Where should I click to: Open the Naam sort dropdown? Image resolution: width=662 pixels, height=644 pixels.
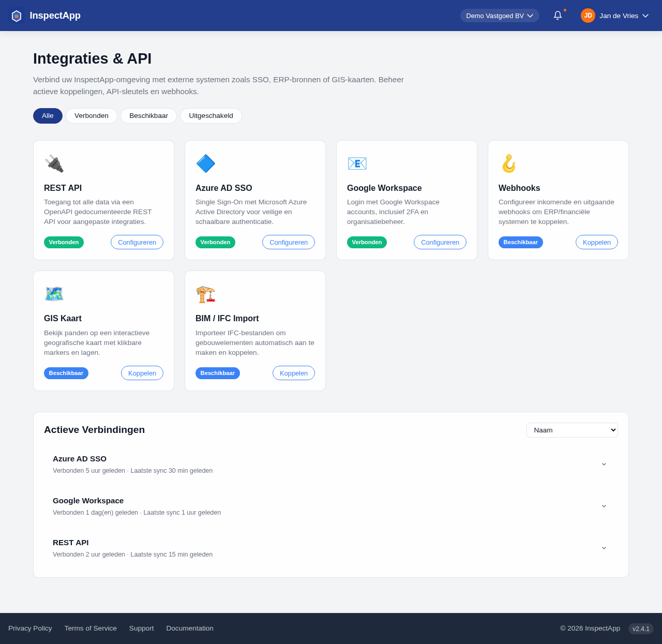[572, 430]
